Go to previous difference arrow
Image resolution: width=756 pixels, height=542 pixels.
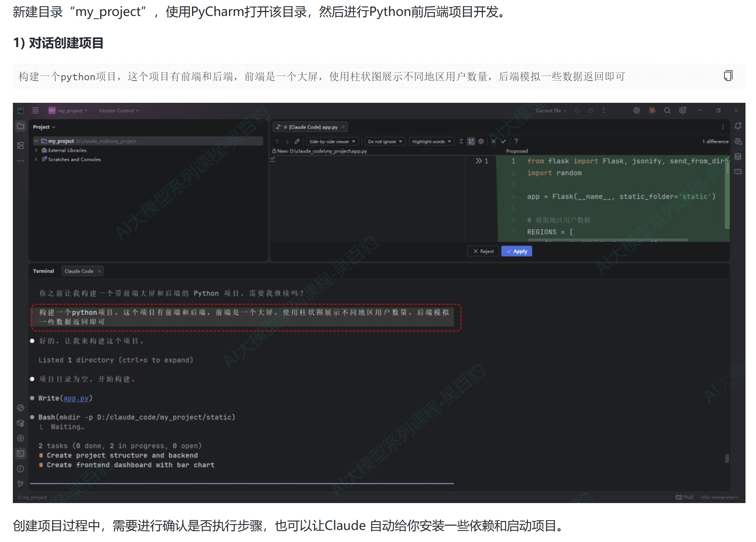coord(277,141)
